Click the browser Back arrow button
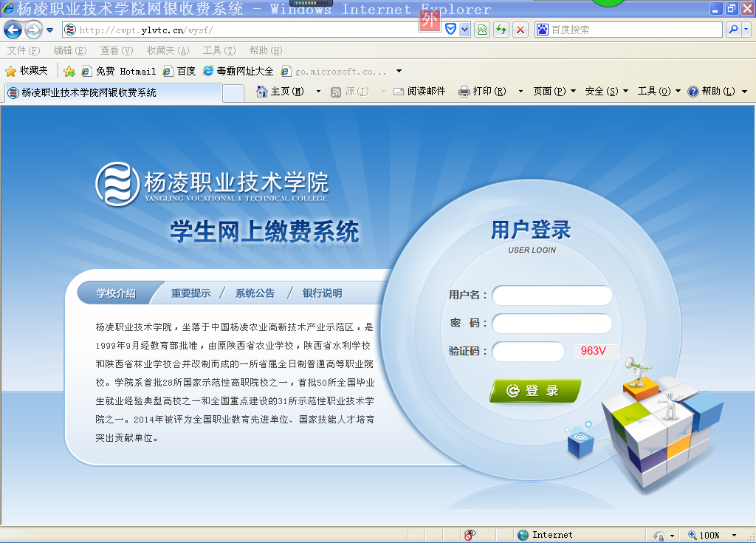The image size is (756, 543). click(13, 30)
